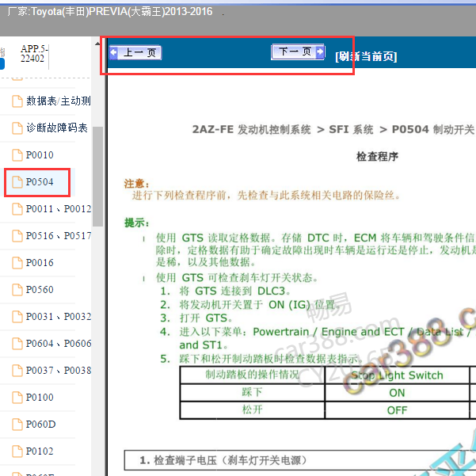The image size is (476, 476).
Task: Click the document icon beside P0516、P0517
Action: pos(17,235)
